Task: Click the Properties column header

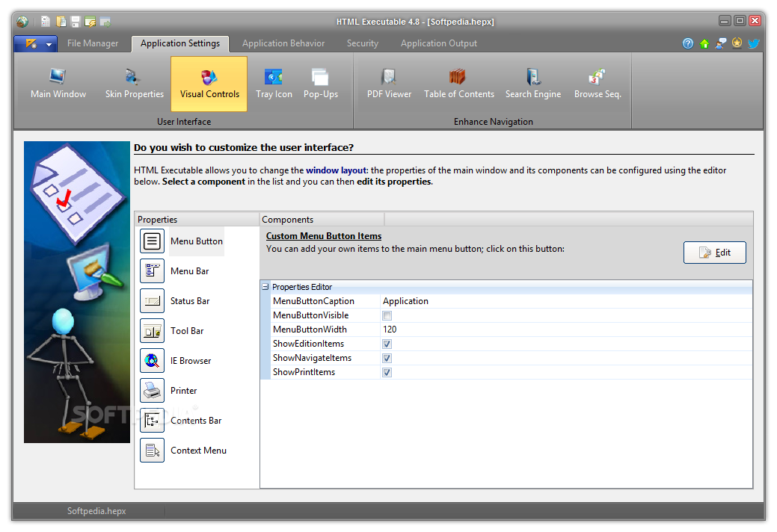Action: click(197, 219)
